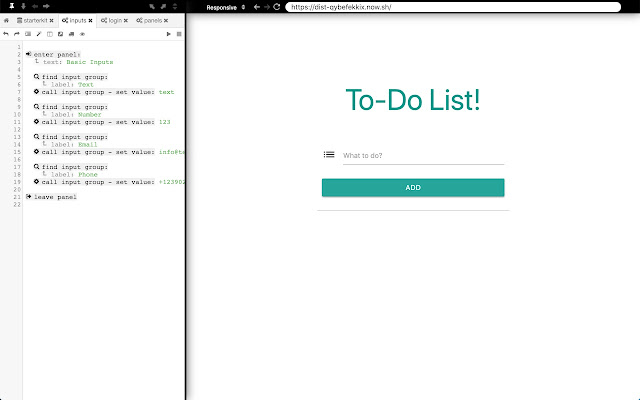Click 'find input group:' above label Email

(75, 137)
